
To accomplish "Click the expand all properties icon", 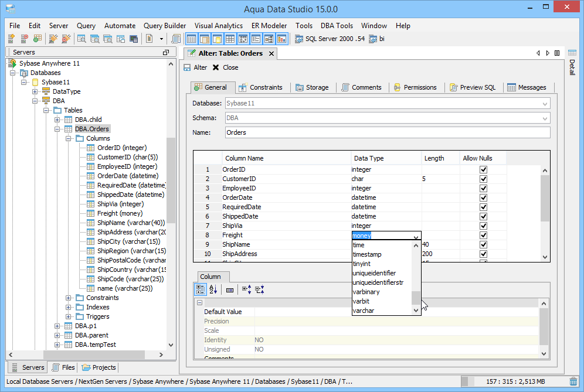I will pyautogui.click(x=246, y=289).
